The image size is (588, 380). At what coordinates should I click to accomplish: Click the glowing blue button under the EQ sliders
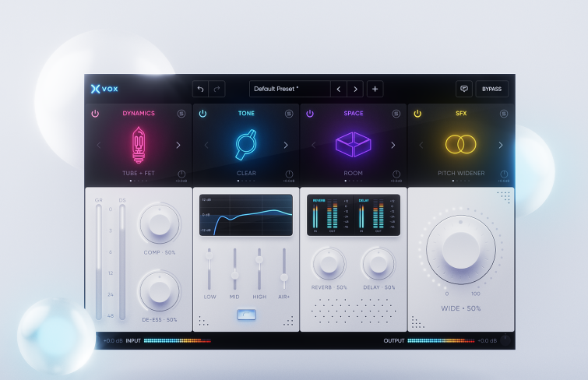pyautogui.click(x=246, y=315)
